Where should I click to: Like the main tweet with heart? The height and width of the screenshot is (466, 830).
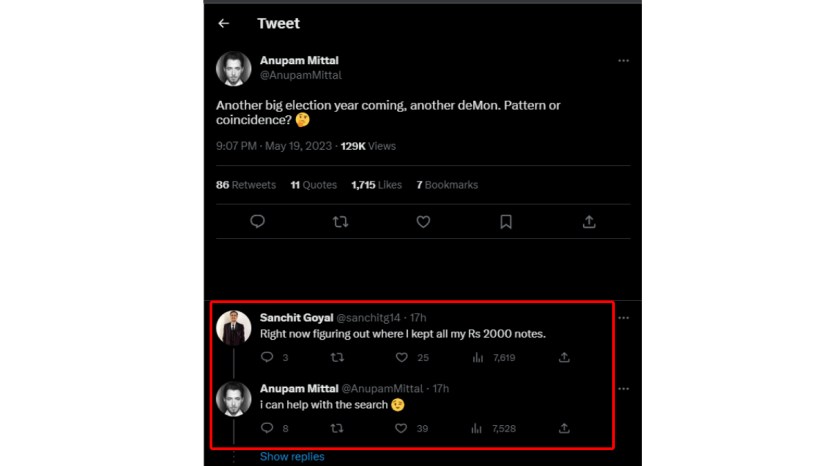423,222
